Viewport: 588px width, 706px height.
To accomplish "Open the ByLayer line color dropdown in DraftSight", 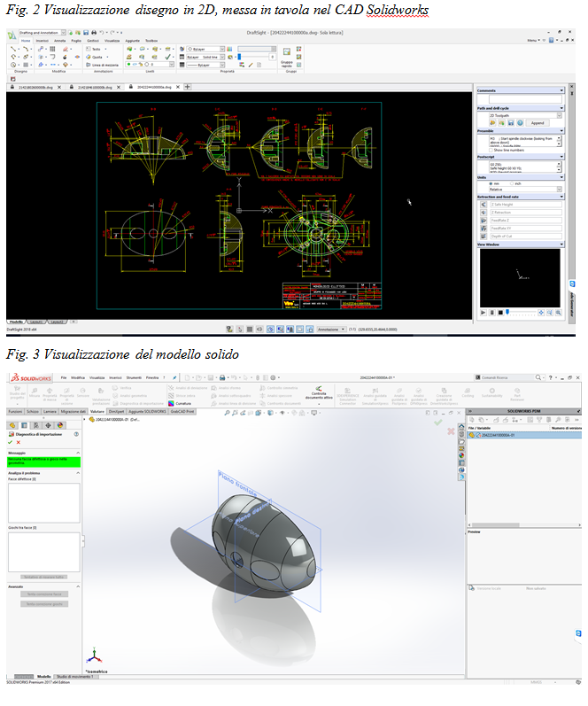I will tap(222, 49).
